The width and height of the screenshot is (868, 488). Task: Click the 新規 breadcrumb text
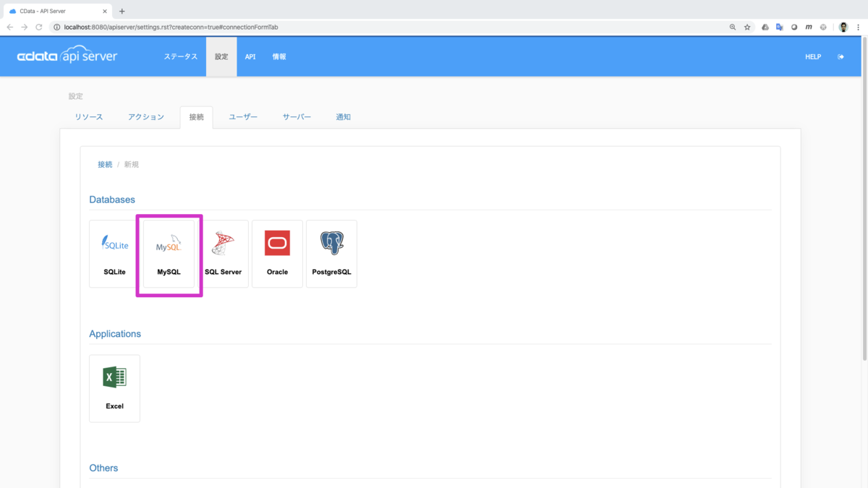point(132,165)
